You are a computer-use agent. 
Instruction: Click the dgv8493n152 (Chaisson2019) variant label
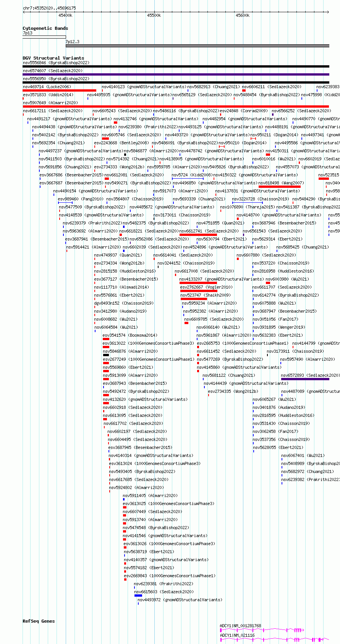pyautogui.click(x=124, y=303)
